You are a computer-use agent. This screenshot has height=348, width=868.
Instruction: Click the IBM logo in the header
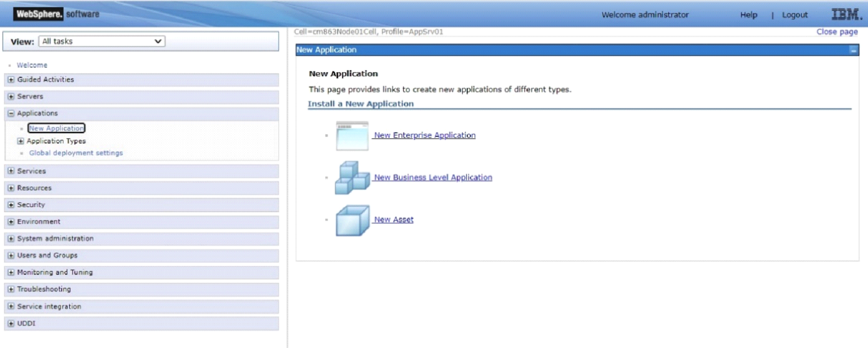(846, 14)
